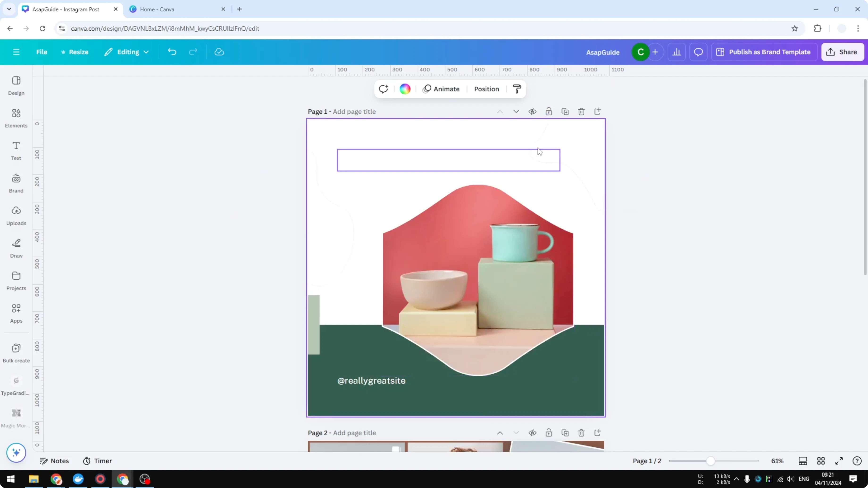
Task: Open the Elements panel in the sidebar
Action: (x=16, y=118)
